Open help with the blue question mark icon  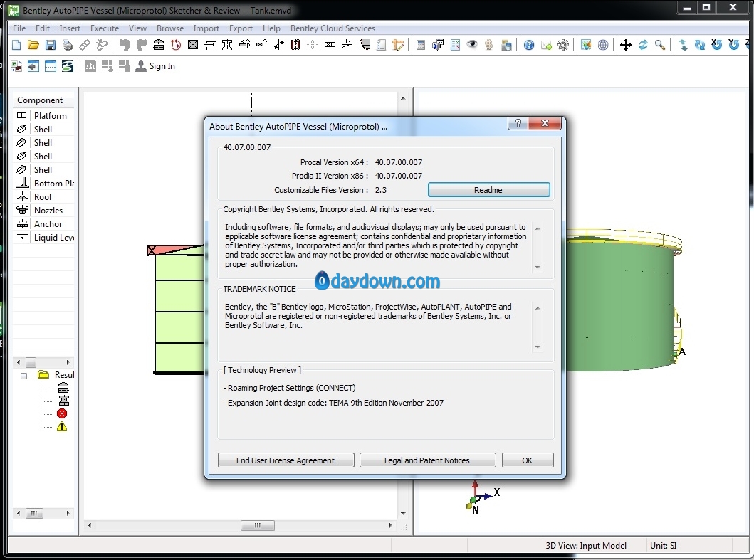(x=529, y=46)
